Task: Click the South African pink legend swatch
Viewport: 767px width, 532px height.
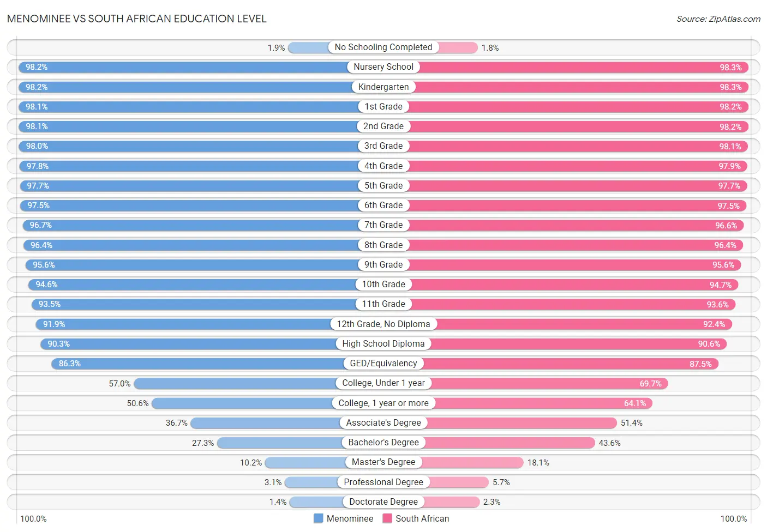Action: tap(387, 518)
